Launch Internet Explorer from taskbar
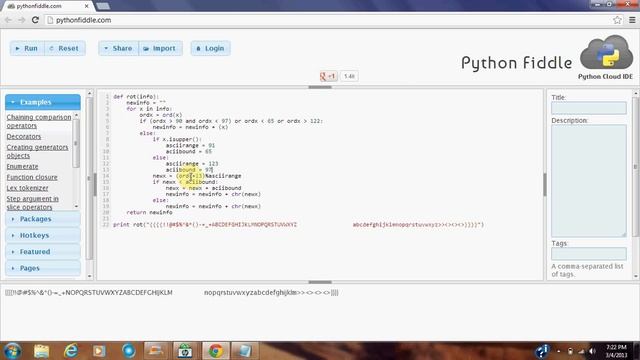This screenshot has height=360, width=640. pyautogui.click(x=71, y=351)
